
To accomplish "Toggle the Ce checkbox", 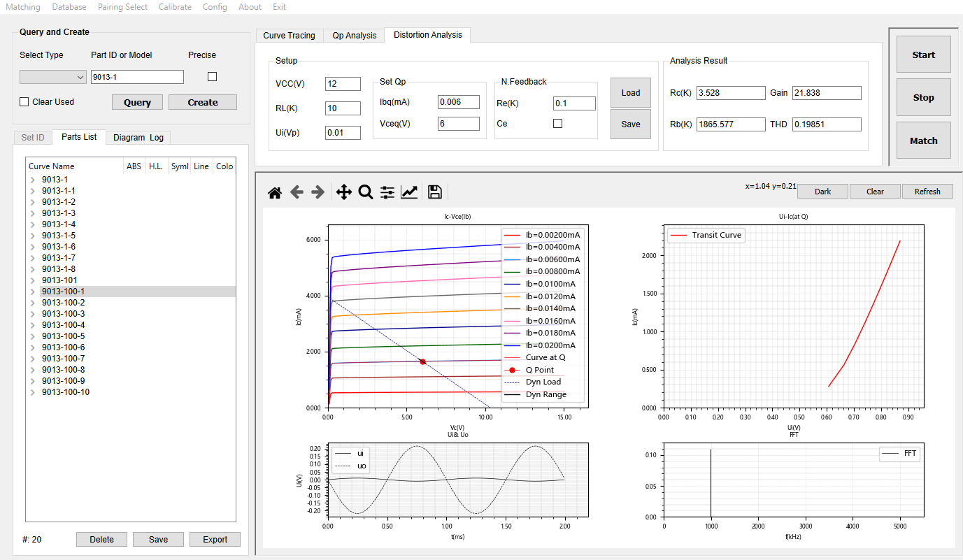I will tap(557, 124).
